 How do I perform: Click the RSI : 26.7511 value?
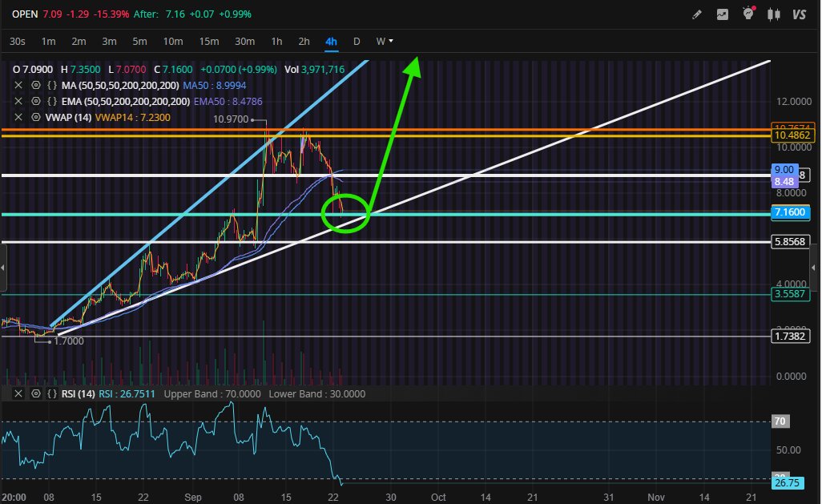127,394
